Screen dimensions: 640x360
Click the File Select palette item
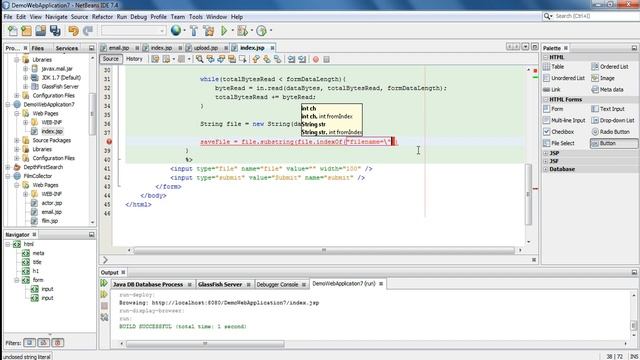pos(559,143)
